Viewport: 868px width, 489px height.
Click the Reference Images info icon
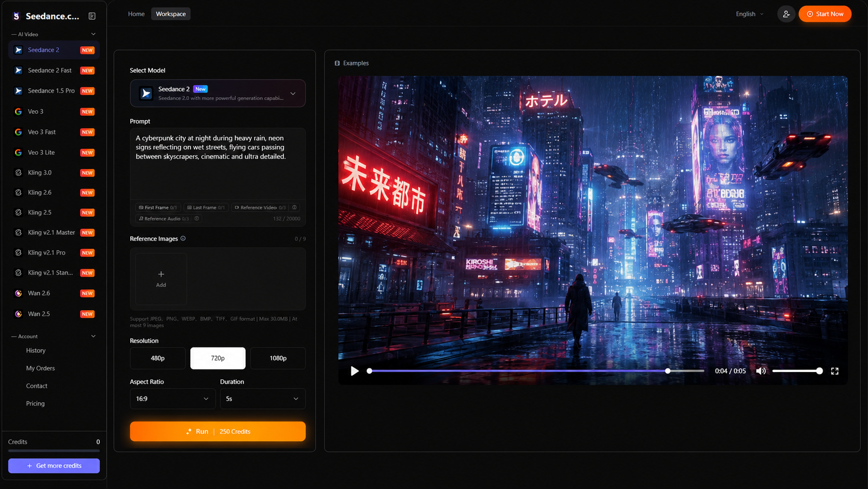coord(183,239)
